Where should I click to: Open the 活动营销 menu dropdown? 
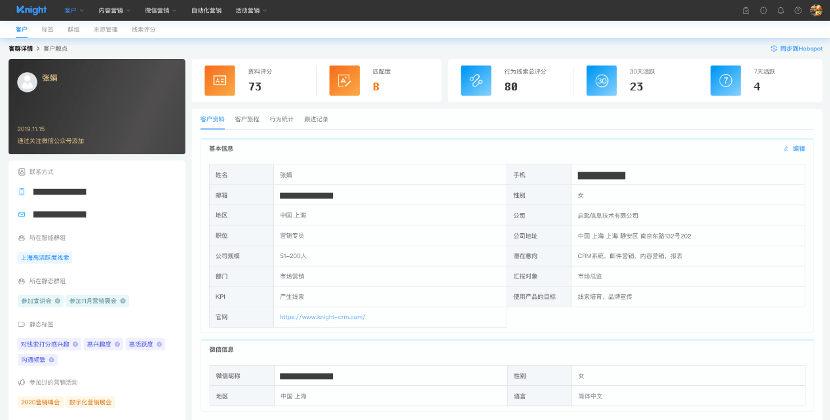(251, 11)
